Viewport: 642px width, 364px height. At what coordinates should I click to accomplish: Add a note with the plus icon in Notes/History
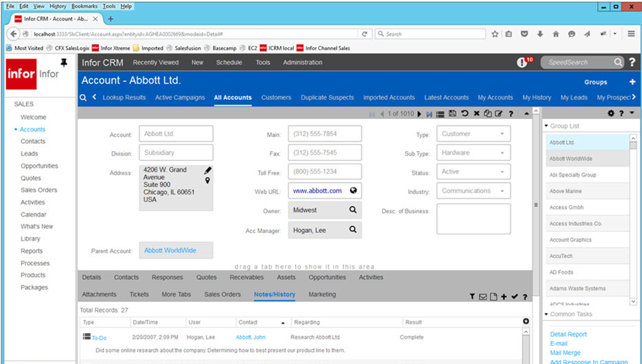[x=504, y=297]
